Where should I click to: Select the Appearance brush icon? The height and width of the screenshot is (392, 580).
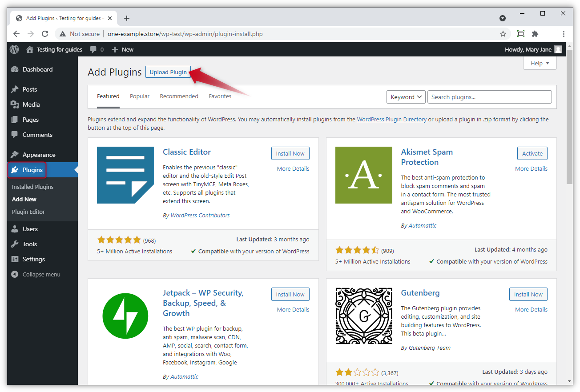[x=15, y=154]
